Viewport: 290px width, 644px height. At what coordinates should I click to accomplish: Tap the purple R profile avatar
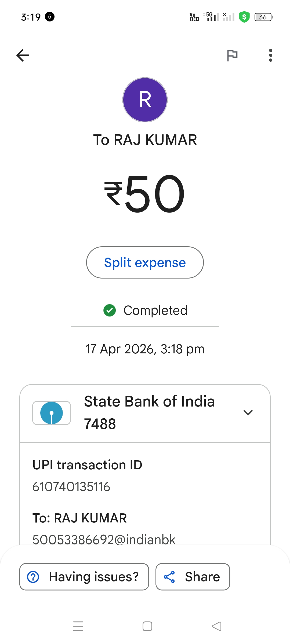click(145, 100)
